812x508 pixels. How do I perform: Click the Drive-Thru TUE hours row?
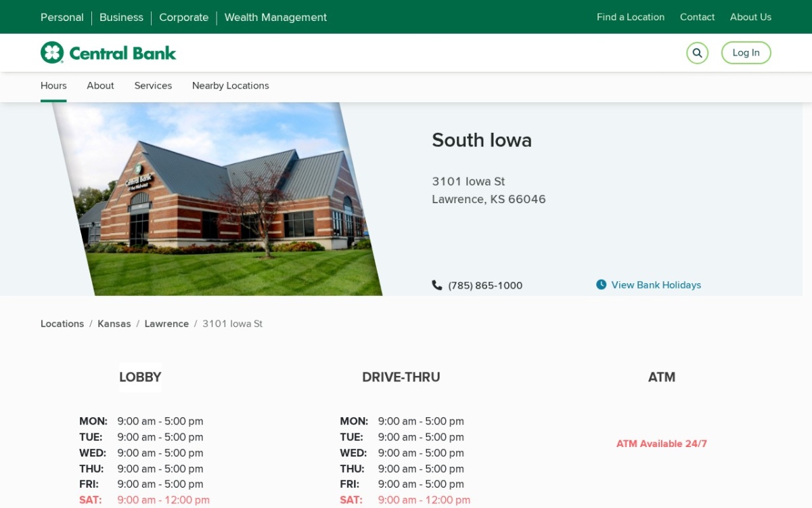click(402, 437)
